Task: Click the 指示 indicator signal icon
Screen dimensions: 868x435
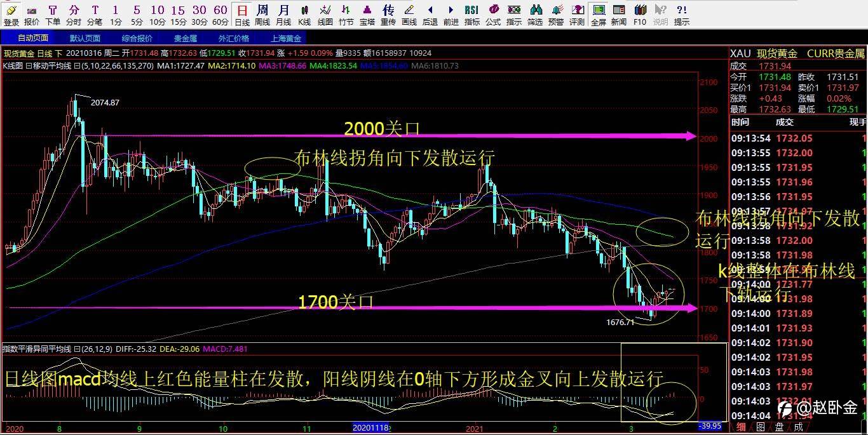Action: (514, 14)
